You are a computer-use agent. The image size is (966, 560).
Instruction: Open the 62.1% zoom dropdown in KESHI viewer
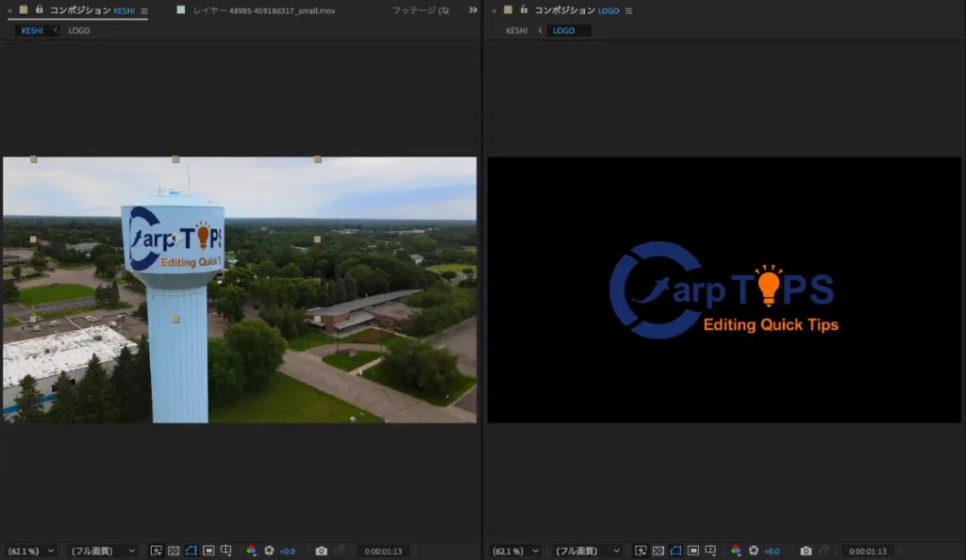[x=30, y=552]
